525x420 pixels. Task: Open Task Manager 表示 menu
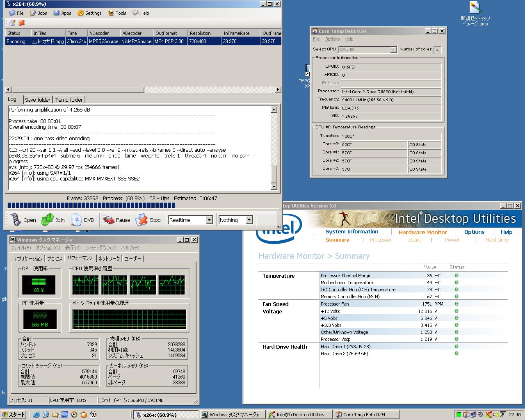(x=73, y=248)
